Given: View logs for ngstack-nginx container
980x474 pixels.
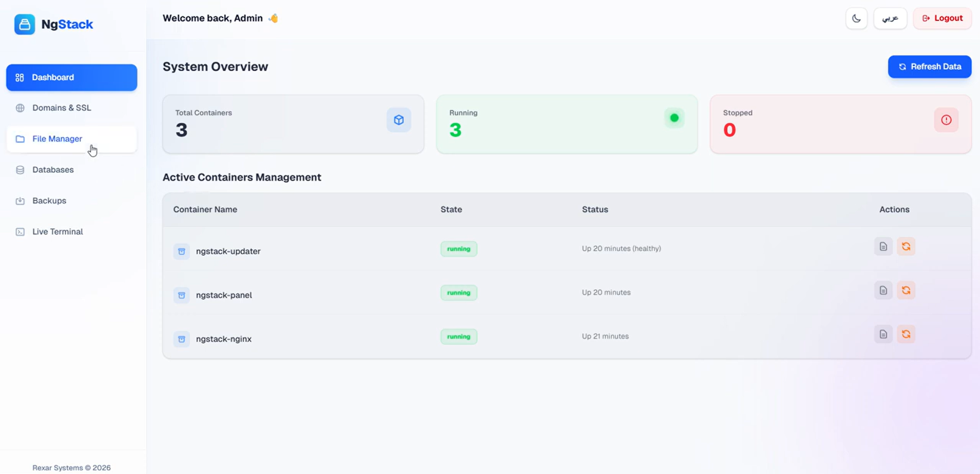Looking at the screenshot, I should (x=883, y=334).
